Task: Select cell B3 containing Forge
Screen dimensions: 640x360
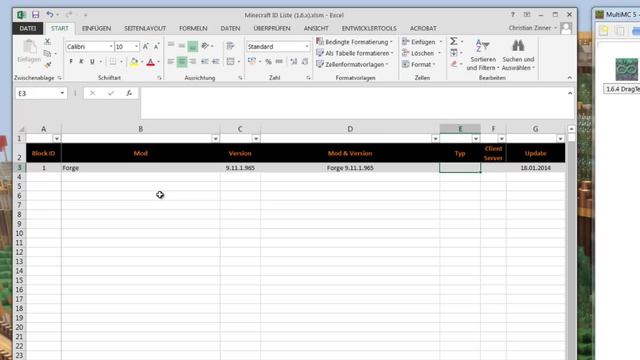Action: pos(140,168)
